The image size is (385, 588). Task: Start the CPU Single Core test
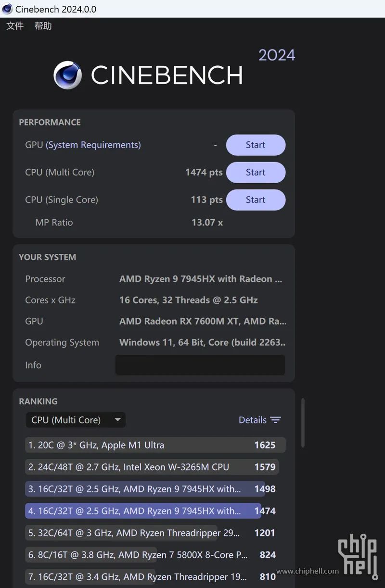[256, 200]
